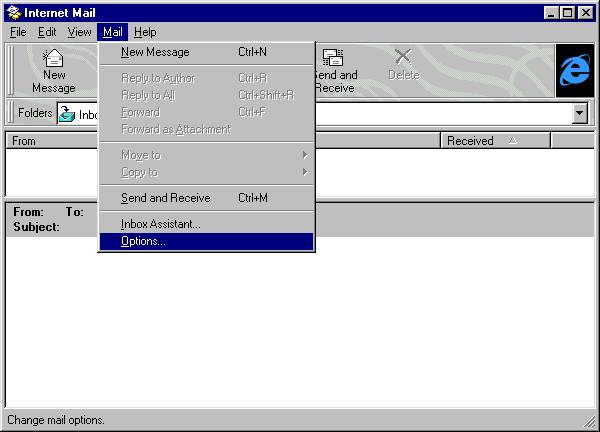Open the Help menu
The width and height of the screenshot is (600, 432).
145,32
